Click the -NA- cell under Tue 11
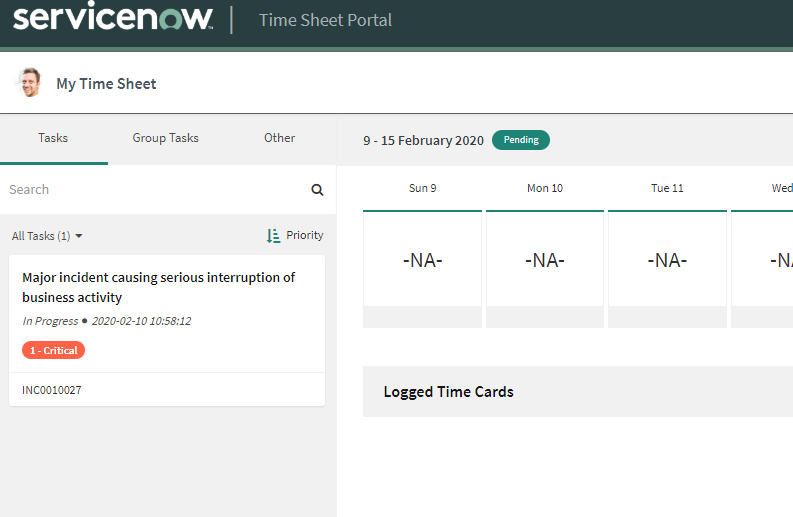793x517 pixels. coord(667,260)
